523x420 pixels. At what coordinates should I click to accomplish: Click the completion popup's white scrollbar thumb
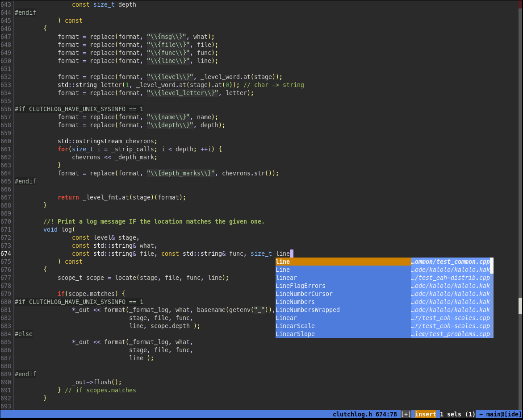492,266
